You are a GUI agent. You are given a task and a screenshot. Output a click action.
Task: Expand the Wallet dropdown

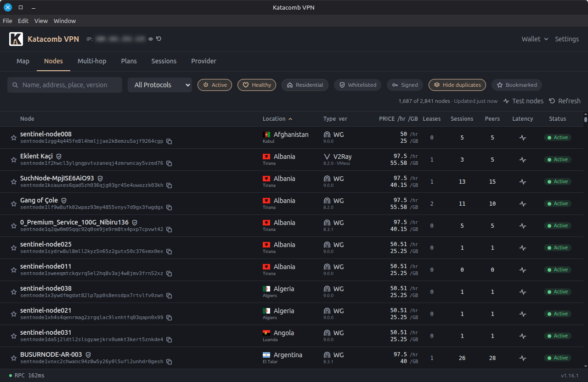[x=535, y=39]
